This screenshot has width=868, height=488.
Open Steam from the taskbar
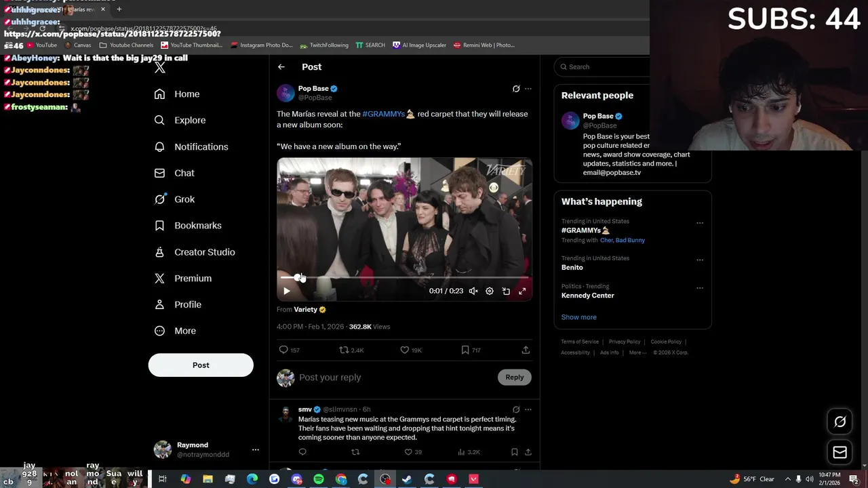(x=407, y=479)
